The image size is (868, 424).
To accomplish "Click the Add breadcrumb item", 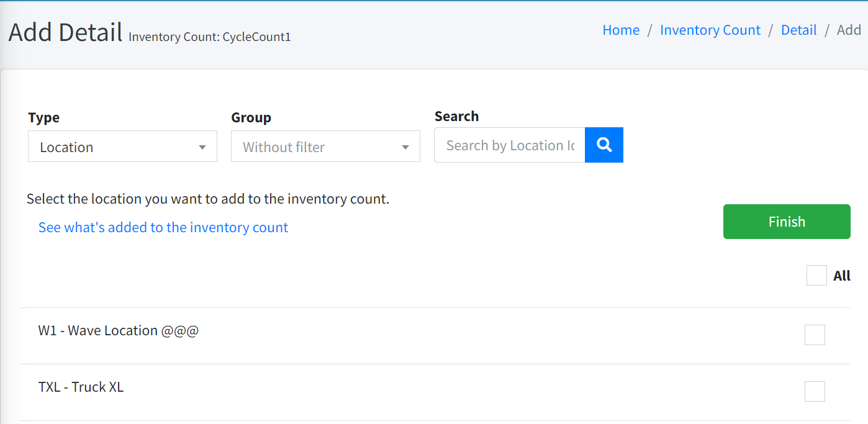I will point(849,30).
